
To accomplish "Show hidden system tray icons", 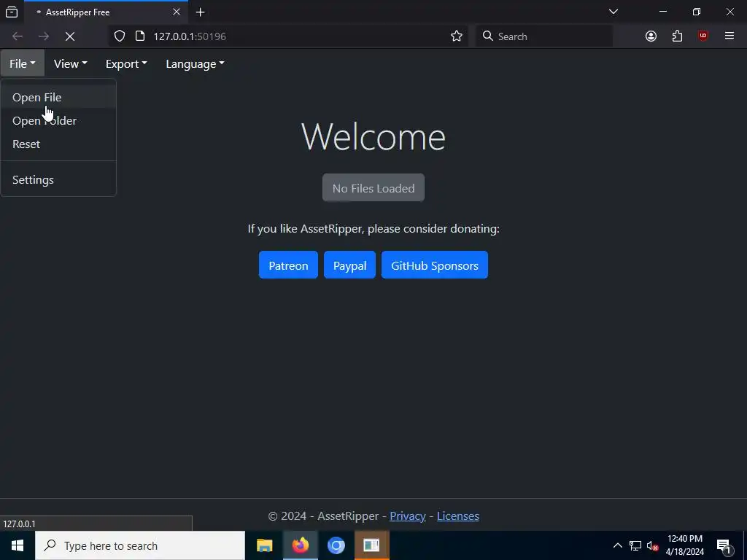I will [617, 545].
